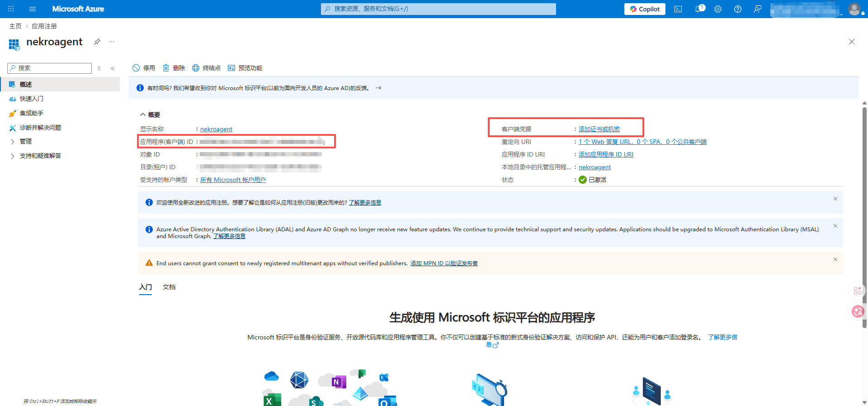This screenshot has height=406, width=868.
Task: Clear the sidebar search box
Action: pyautogui.click(x=99, y=68)
